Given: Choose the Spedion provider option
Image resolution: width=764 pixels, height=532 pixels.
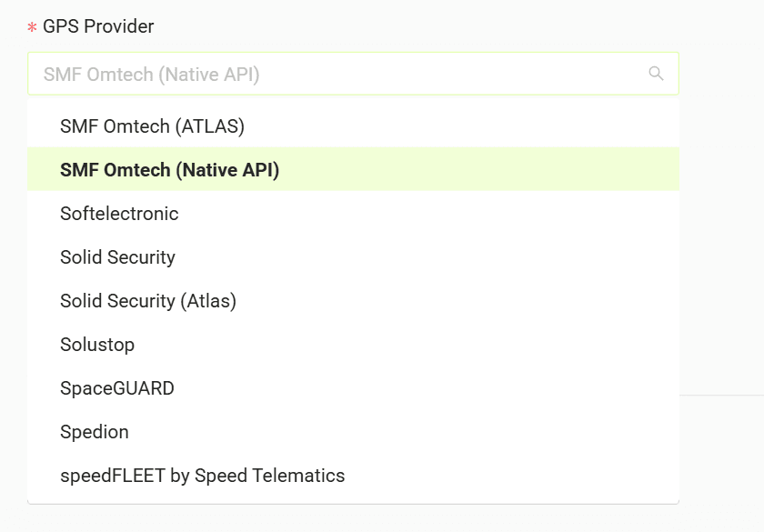Looking at the screenshot, I should coord(353,432).
